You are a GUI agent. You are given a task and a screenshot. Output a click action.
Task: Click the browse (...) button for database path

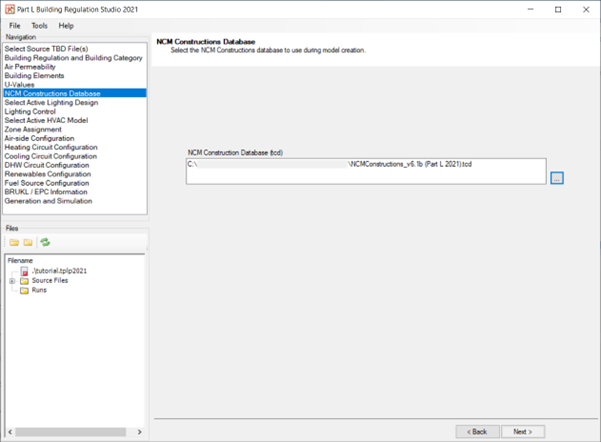point(557,178)
